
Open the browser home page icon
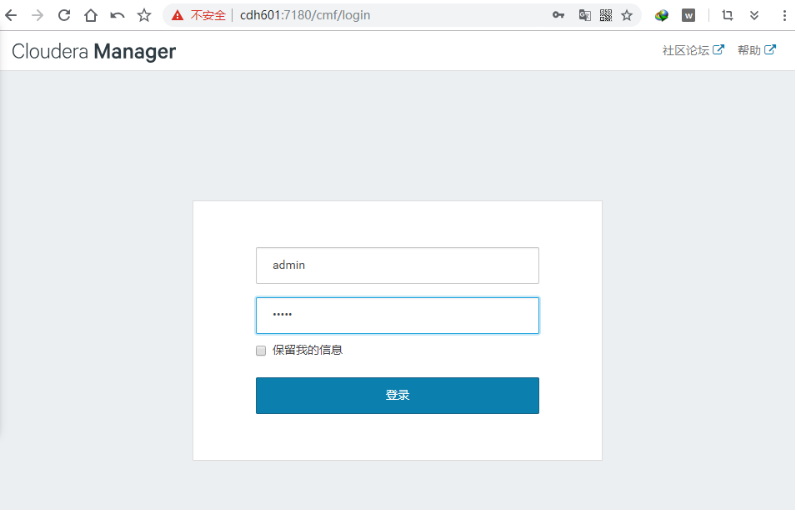tap(91, 15)
